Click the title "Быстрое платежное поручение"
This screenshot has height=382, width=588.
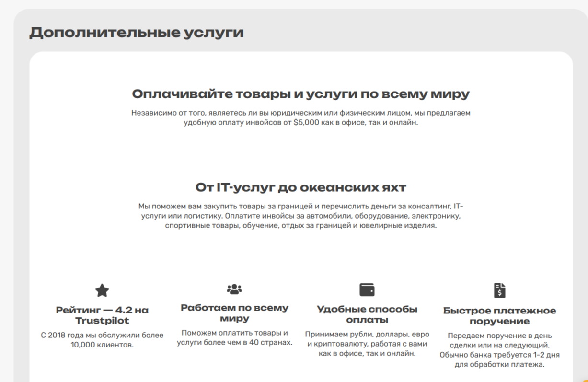(500, 316)
